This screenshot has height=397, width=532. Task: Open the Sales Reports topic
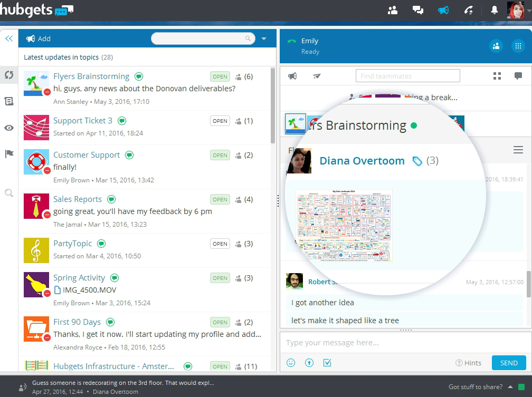click(x=78, y=199)
